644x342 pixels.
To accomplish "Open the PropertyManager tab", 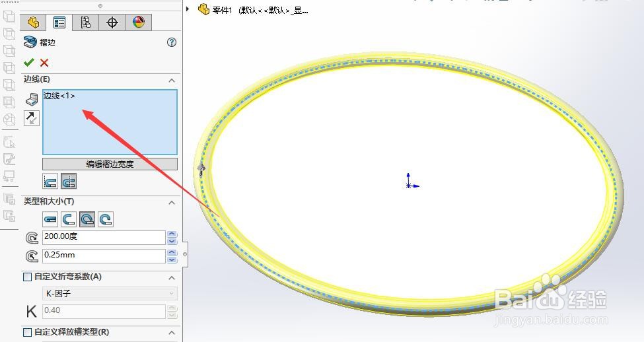I will 59,22.
